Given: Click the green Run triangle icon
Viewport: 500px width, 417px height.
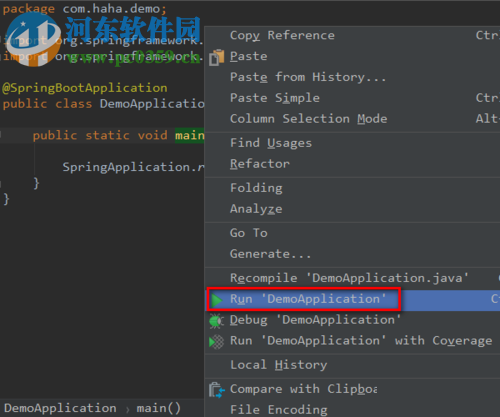Looking at the screenshot, I should point(217,300).
